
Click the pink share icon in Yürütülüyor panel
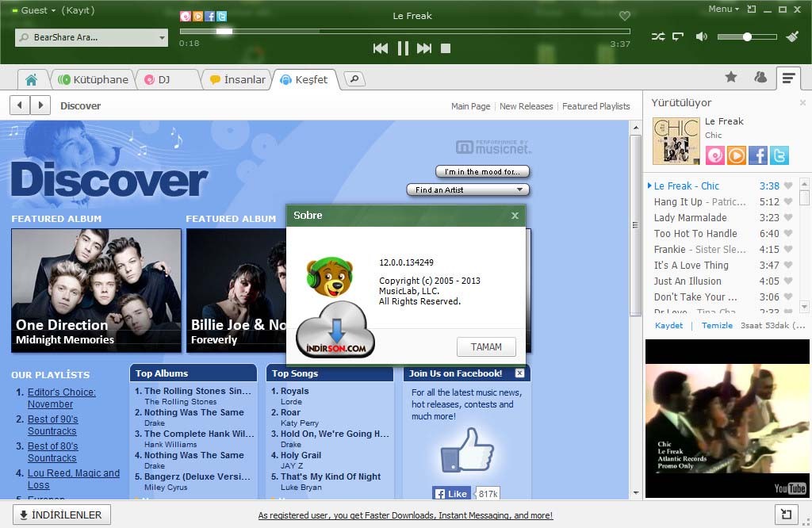point(715,155)
